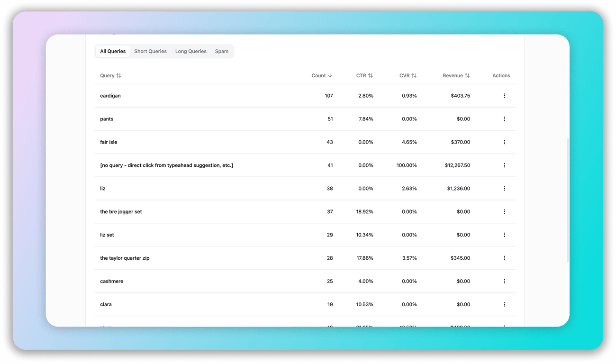Viewport: 616px width, 364px height.
Task: Select 'the bre jogger set' query text
Action: tap(121, 212)
